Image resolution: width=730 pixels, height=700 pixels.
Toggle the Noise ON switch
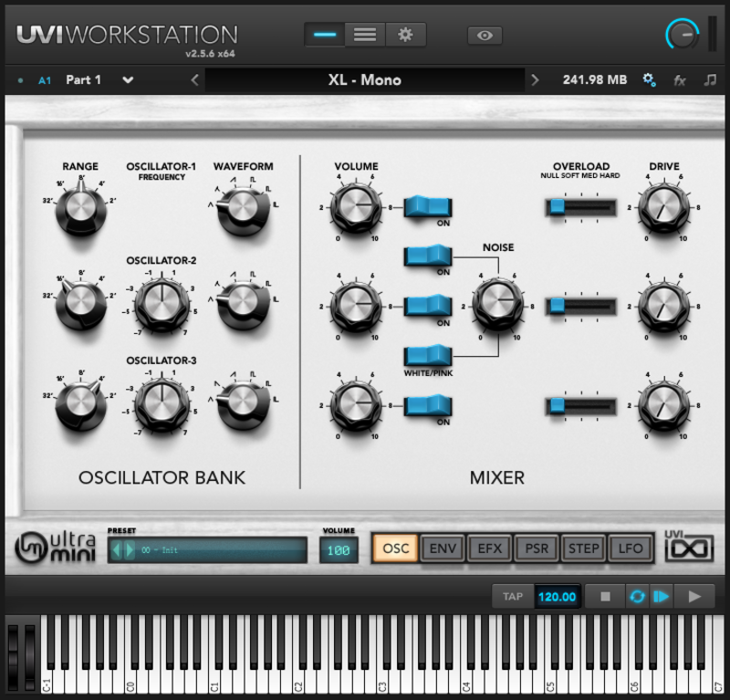(x=428, y=256)
